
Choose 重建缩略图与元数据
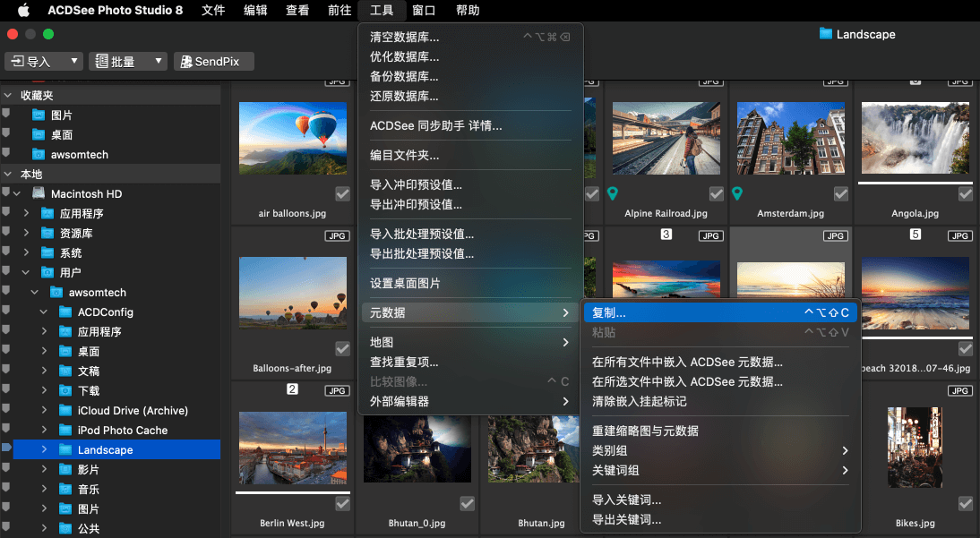720,431
